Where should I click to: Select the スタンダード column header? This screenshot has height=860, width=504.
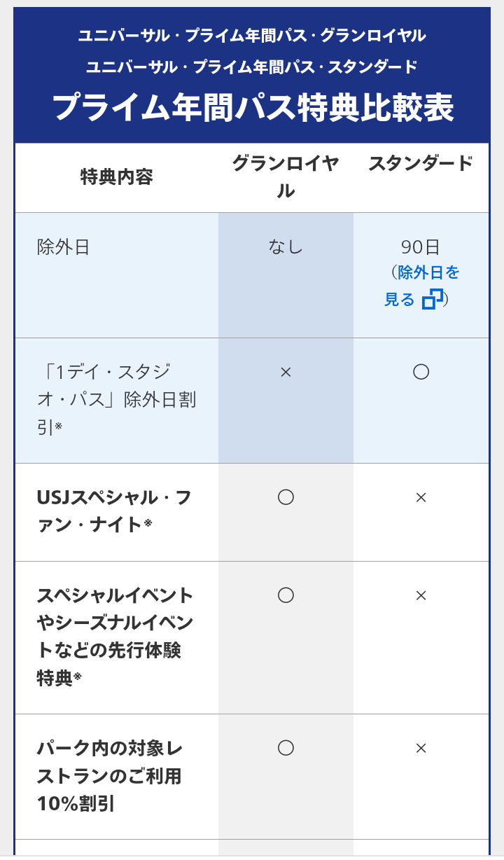[x=421, y=164]
